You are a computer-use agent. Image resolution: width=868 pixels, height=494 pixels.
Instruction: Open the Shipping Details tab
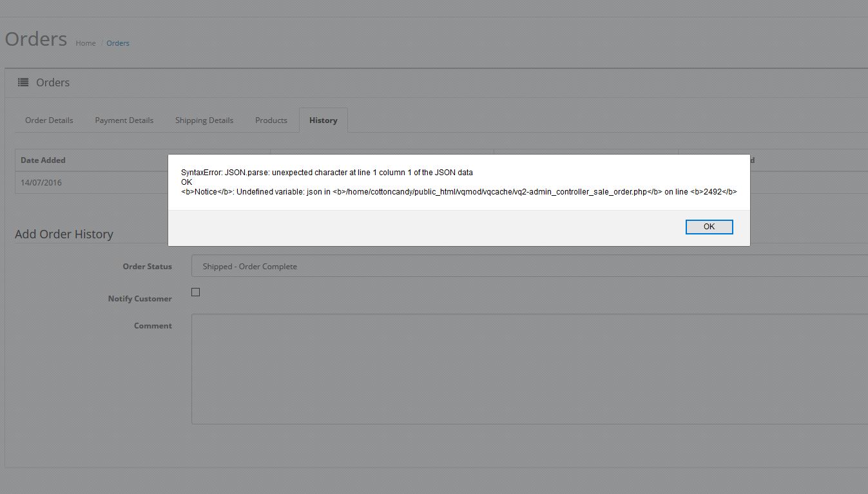204,120
